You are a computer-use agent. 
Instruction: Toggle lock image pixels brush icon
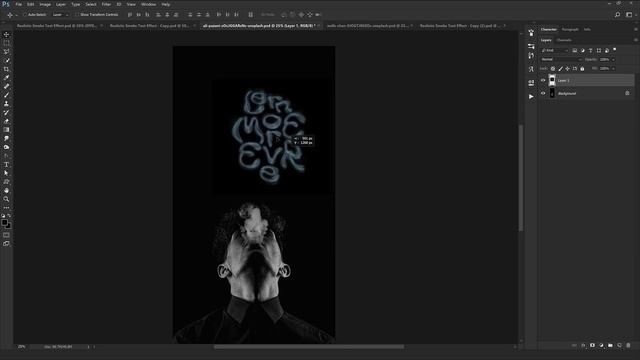click(560, 69)
